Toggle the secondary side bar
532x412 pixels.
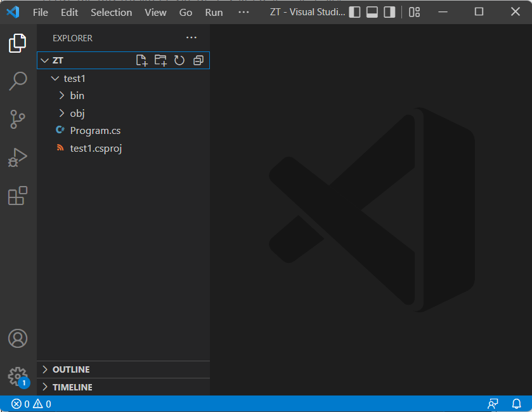pos(389,12)
